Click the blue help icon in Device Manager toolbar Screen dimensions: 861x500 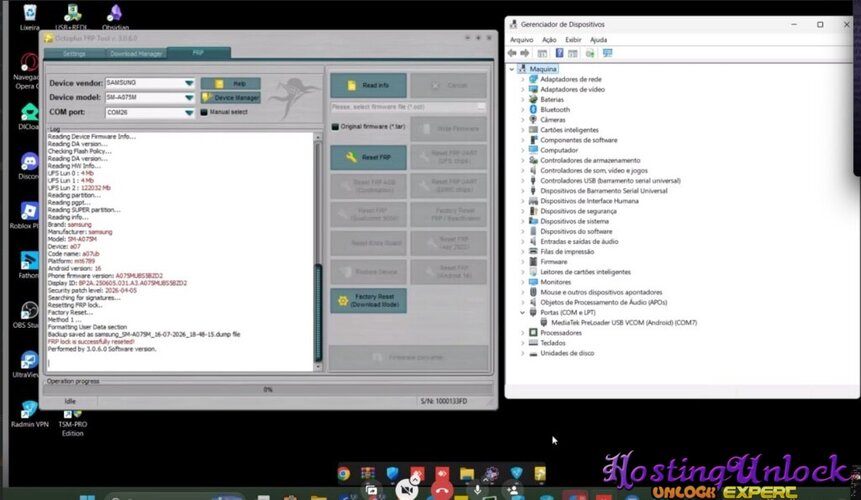tap(559, 53)
